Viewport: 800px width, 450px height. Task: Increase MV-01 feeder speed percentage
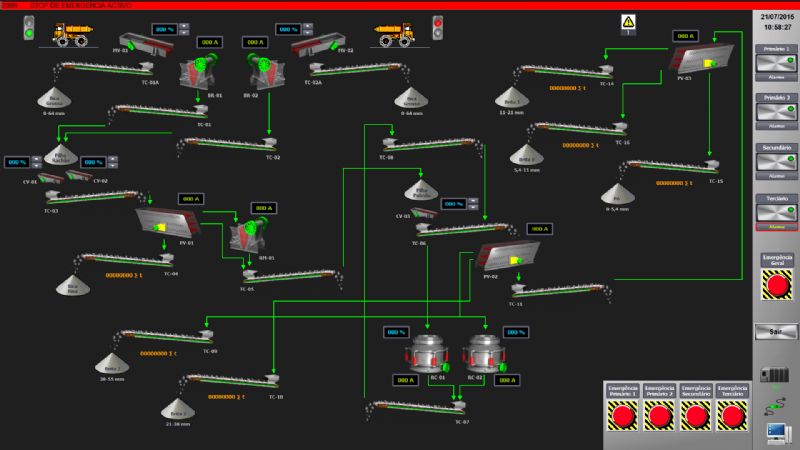coord(183,25)
